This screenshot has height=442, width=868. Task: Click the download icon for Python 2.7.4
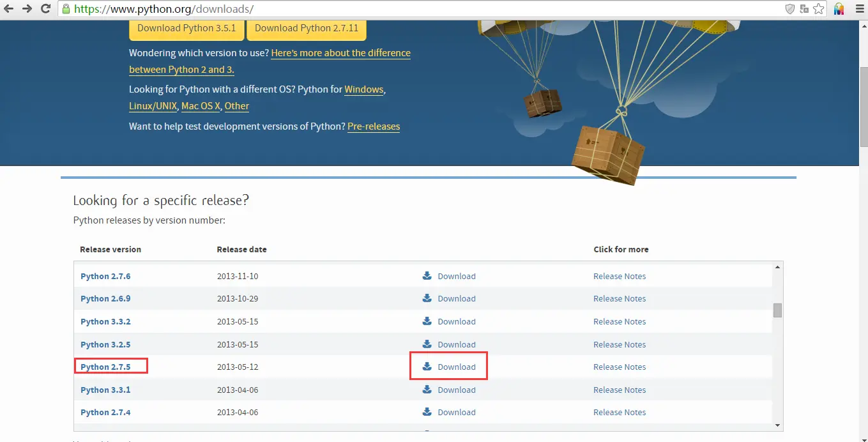point(427,412)
